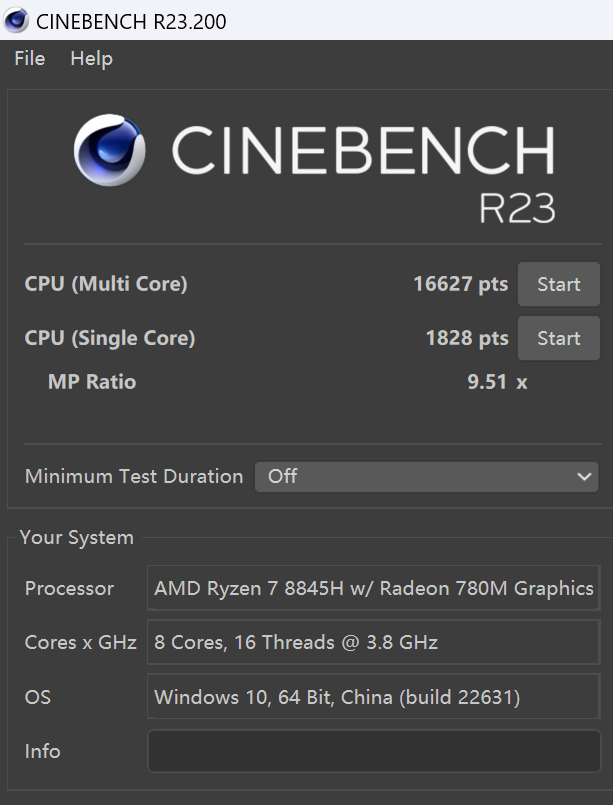Open the Minimum Test Duration dropdown

(x=427, y=477)
